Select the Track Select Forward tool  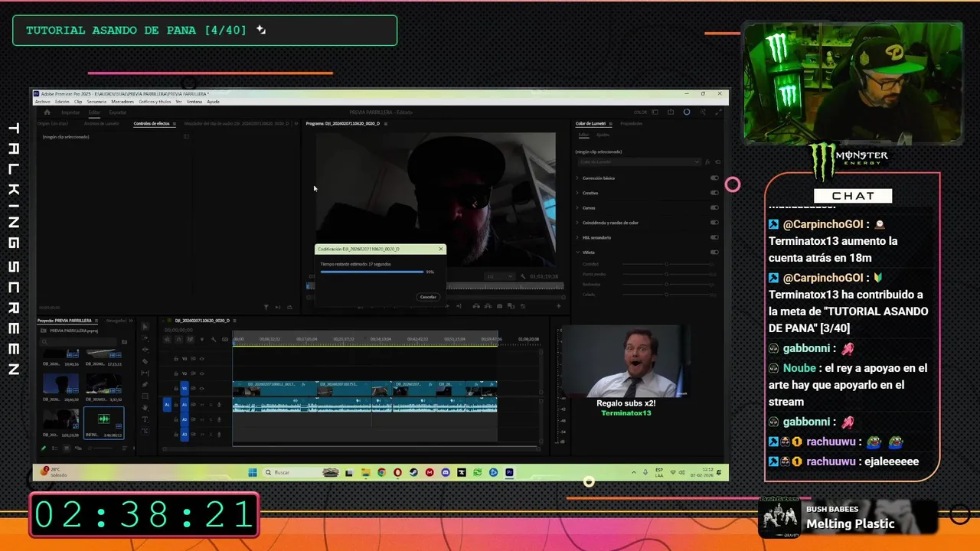pos(145,338)
